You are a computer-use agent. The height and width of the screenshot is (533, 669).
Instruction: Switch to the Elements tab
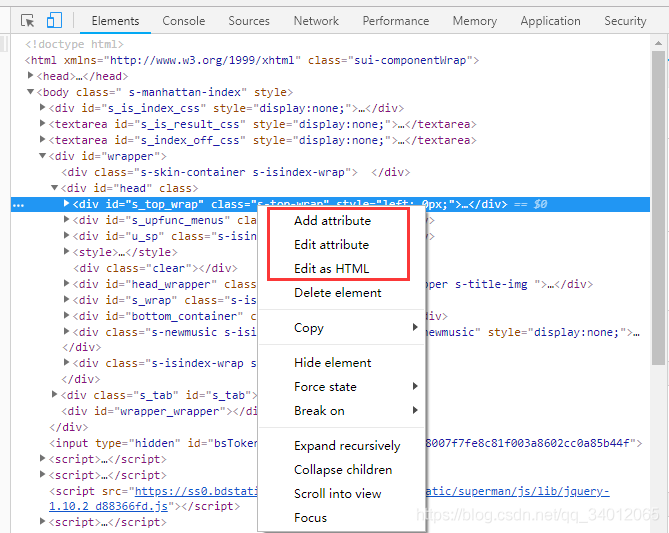point(115,21)
